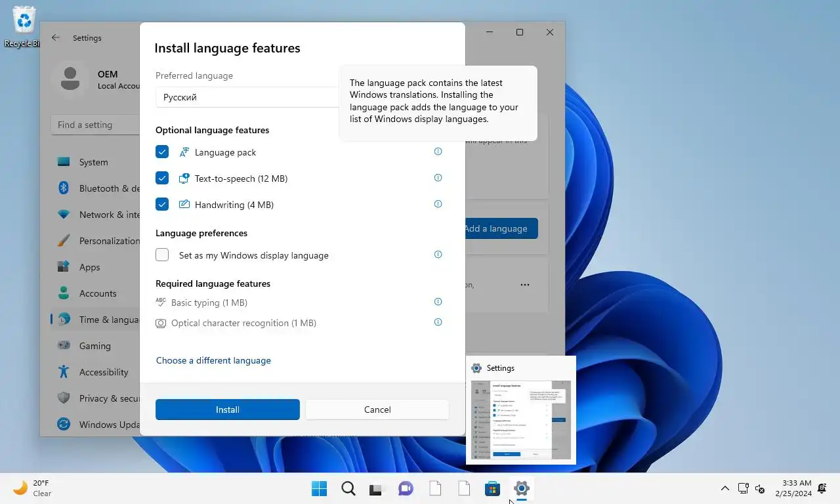
Task: Enable Set as my Windows display language
Action: pyautogui.click(x=162, y=255)
